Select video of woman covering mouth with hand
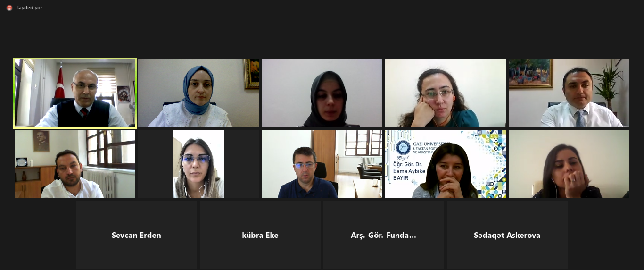The height and width of the screenshot is (270, 644). (569, 164)
